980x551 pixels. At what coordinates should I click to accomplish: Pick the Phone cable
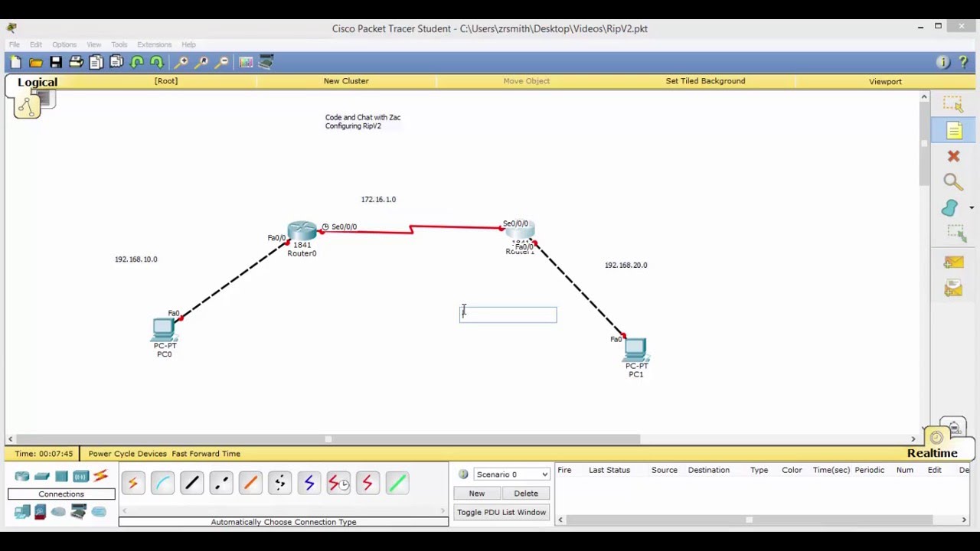279,483
